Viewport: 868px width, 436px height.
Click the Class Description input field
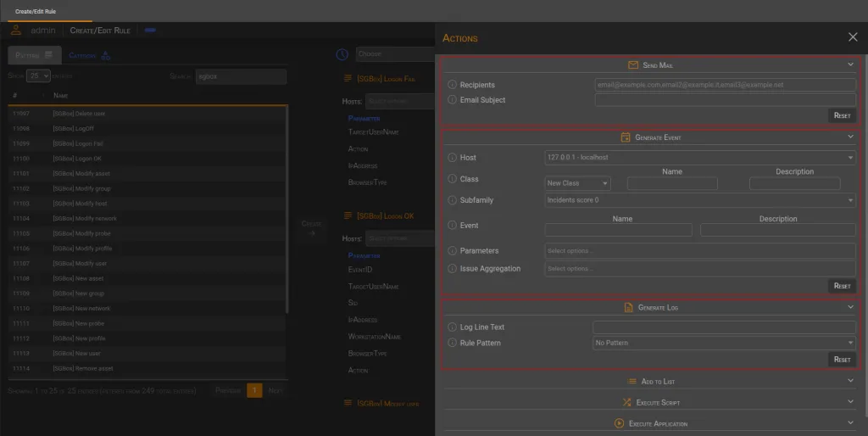tap(794, 183)
